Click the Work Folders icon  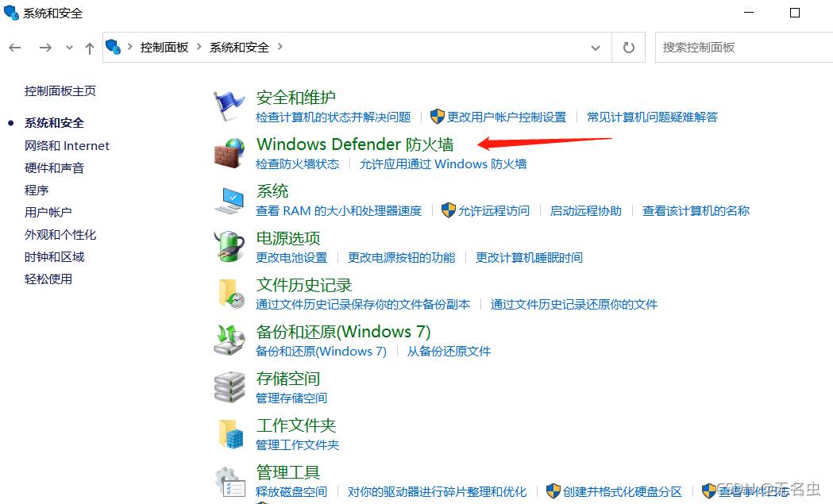pyautogui.click(x=231, y=434)
